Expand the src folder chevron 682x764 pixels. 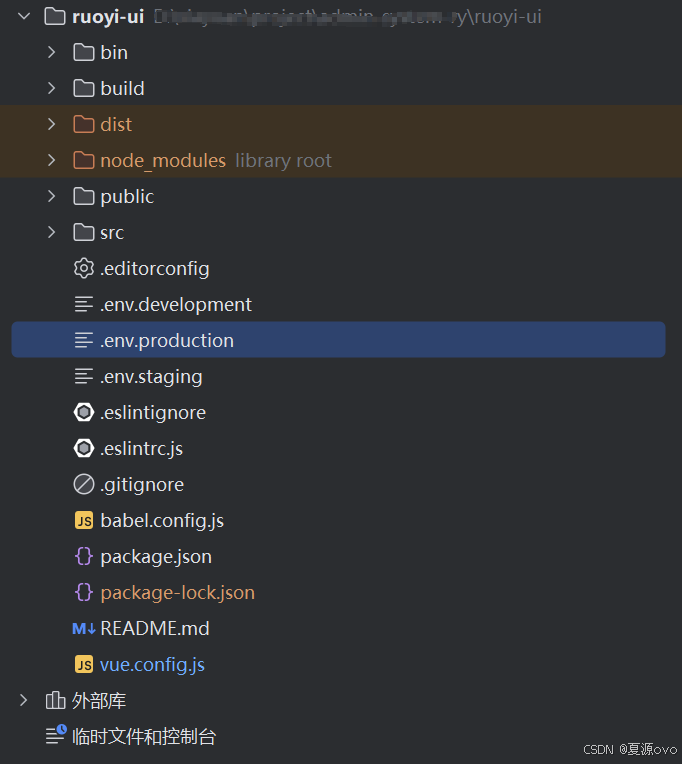[52, 233]
